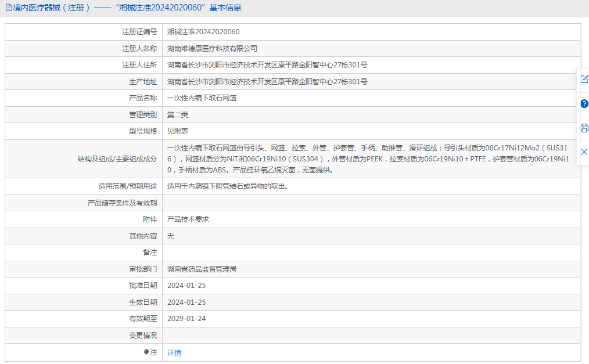Click the 注册人住所 address value
589x364 pixels.
[x=267, y=65]
